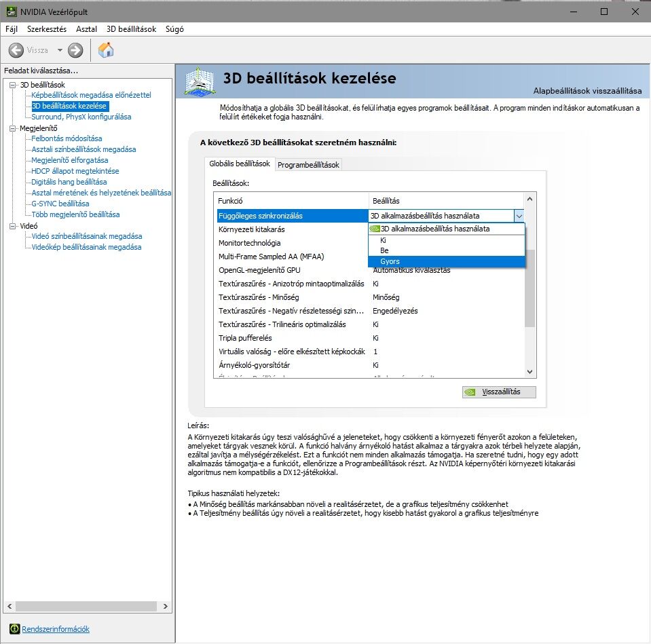Open Megjelenítő elforgatása
This screenshot has height=644, width=651.
coord(70,160)
